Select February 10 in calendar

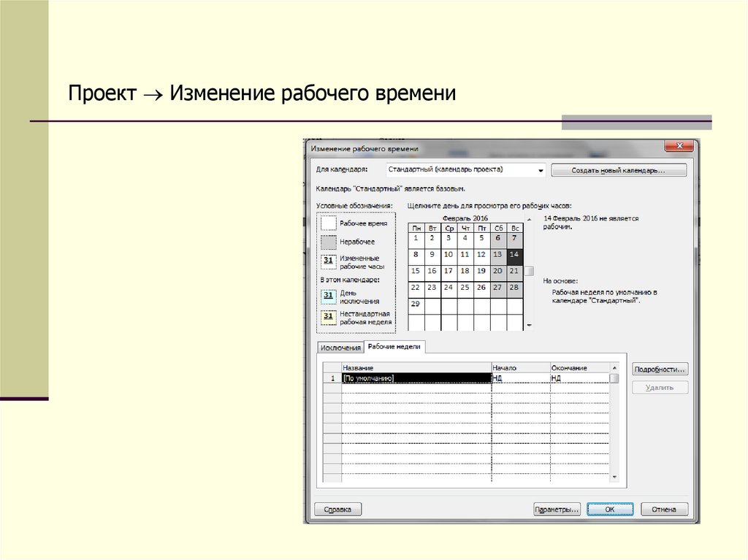coord(449,256)
